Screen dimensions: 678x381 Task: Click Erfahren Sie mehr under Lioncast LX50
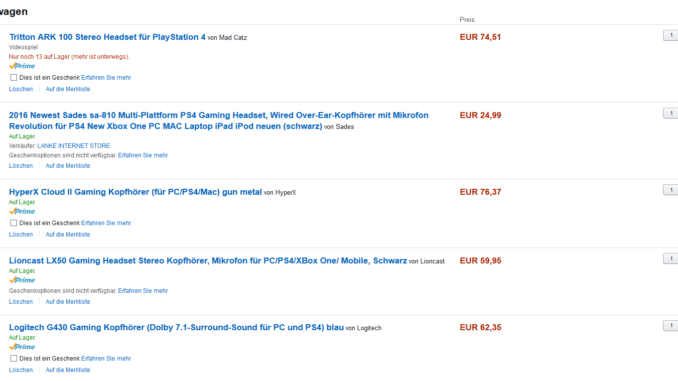[x=143, y=291]
